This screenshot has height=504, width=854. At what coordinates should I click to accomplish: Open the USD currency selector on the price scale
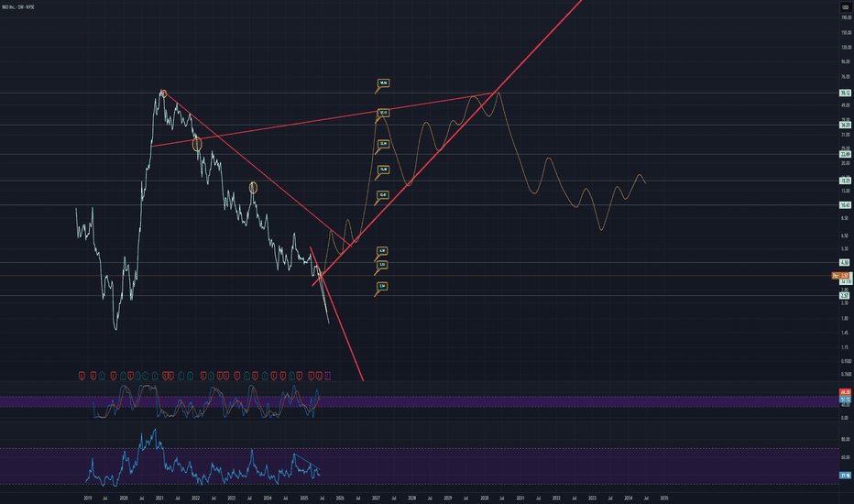[845, 7]
